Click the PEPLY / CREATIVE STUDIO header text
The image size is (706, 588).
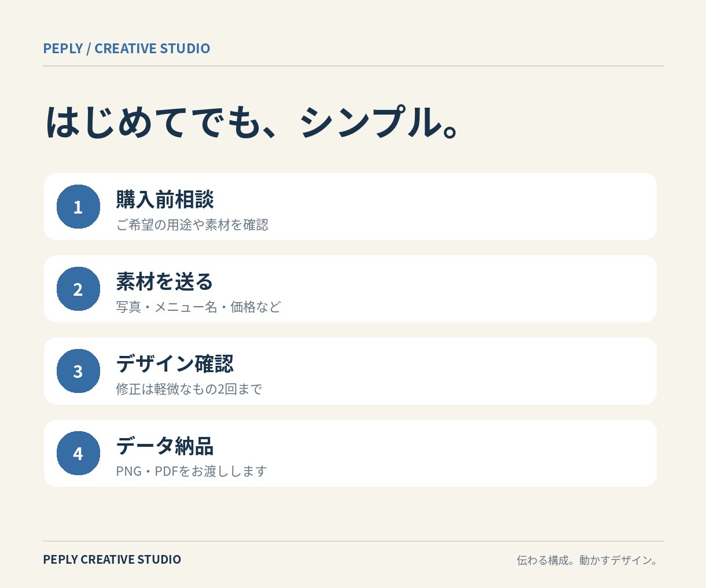click(127, 49)
